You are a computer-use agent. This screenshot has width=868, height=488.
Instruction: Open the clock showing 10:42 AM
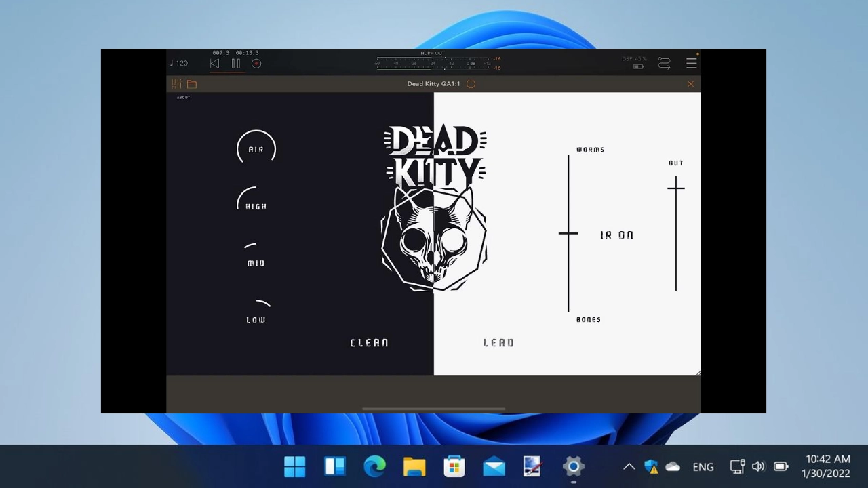pyautogui.click(x=826, y=466)
